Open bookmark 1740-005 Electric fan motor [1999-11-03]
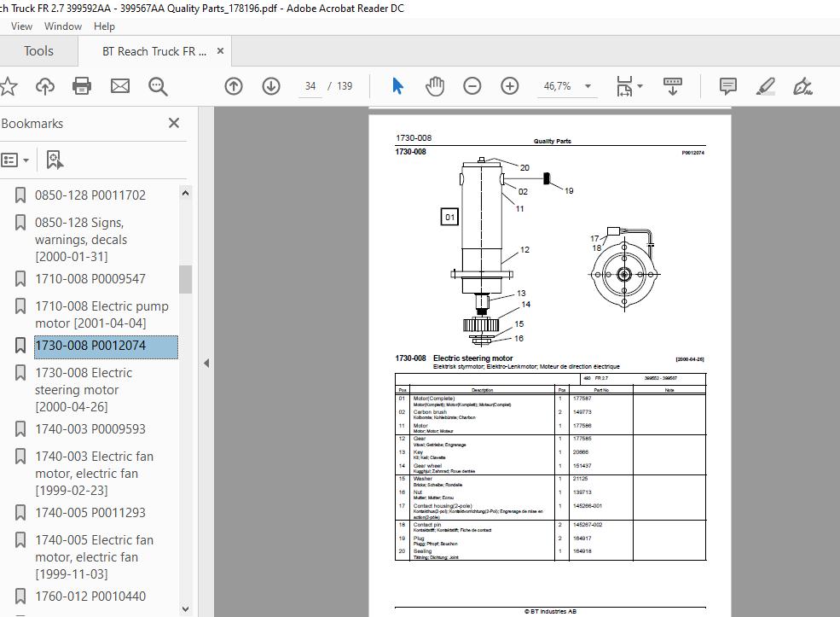Viewport: 840px width, 617px height. 95,557
